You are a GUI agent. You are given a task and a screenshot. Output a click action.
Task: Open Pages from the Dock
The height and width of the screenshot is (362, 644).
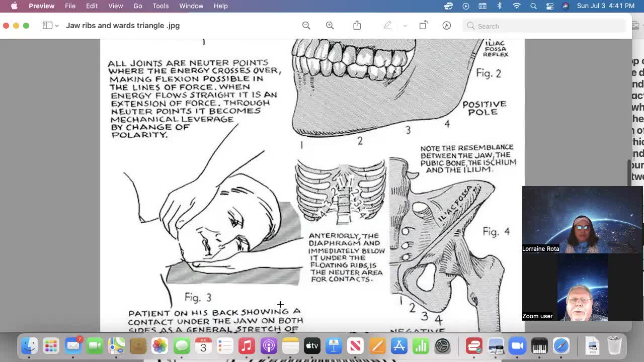click(x=377, y=345)
